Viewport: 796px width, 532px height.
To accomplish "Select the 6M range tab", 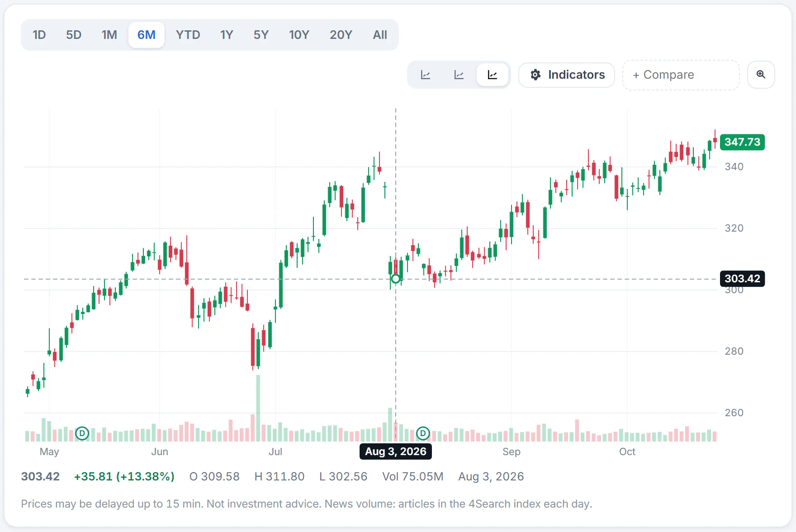I will [147, 35].
